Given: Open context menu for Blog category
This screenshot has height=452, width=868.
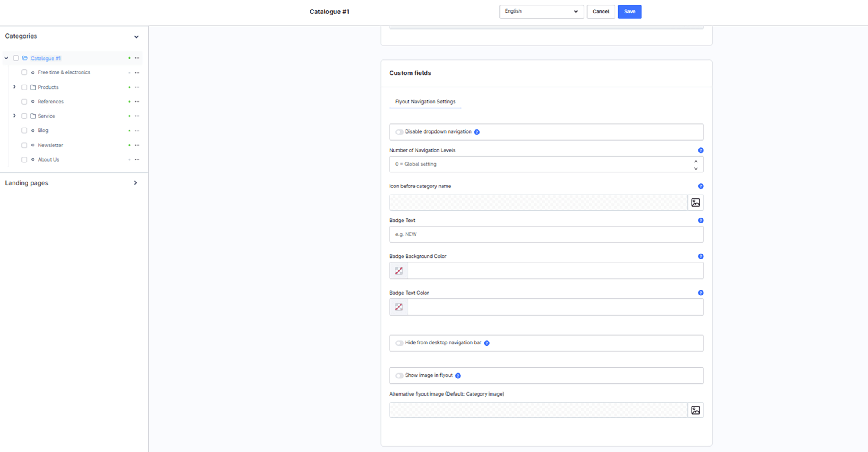Looking at the screenshot, I should pyautogui.click(x=137, y=131).
